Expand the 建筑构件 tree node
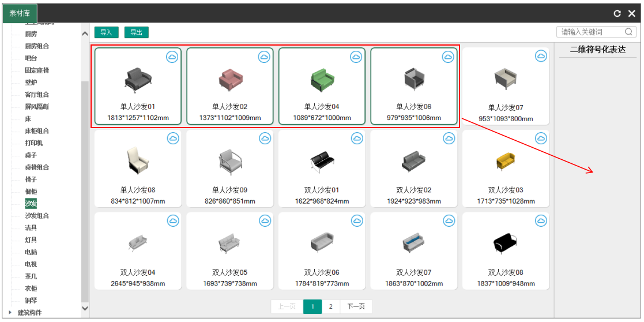This screenshot has height=322, width=644. (x=9, y=313)
